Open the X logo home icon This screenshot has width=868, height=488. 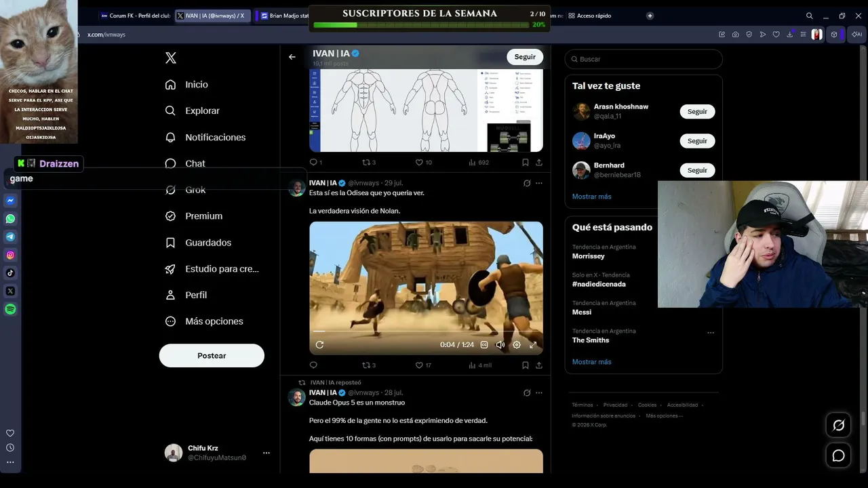[x=171, y=58]
